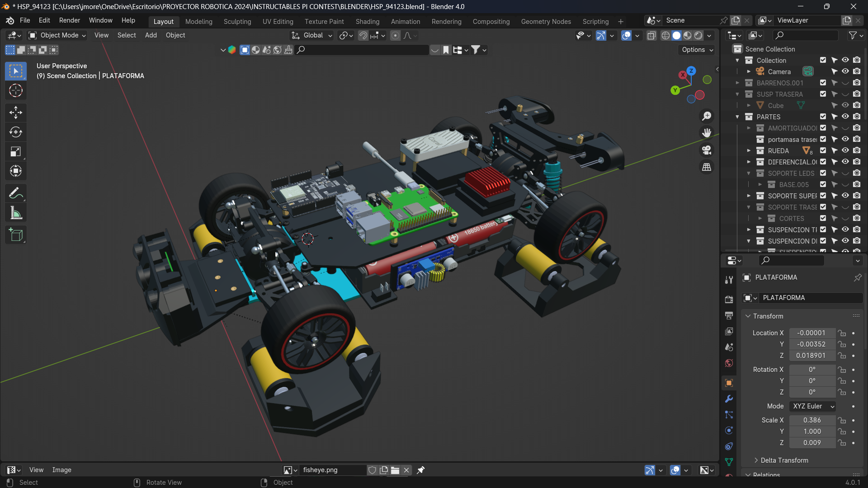Hide the Camera with eye icon
868x488 pixels.
point(845,71)
